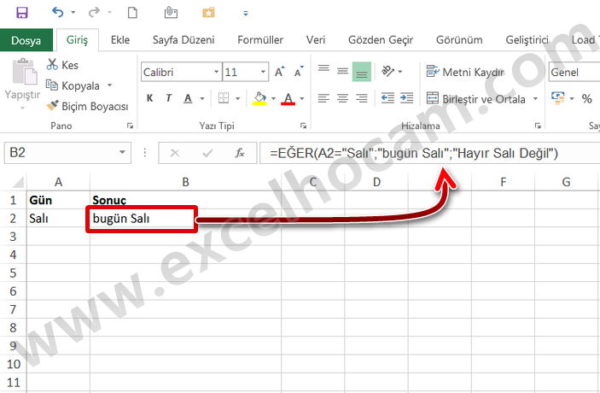The height and width of the screenshot is (393, 600).
Task: Open the Dosya file menu
Action: point(26,40)
